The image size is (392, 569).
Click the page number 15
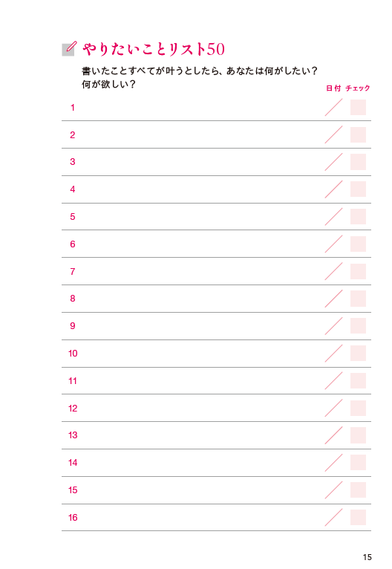click(x=367, y=557)
